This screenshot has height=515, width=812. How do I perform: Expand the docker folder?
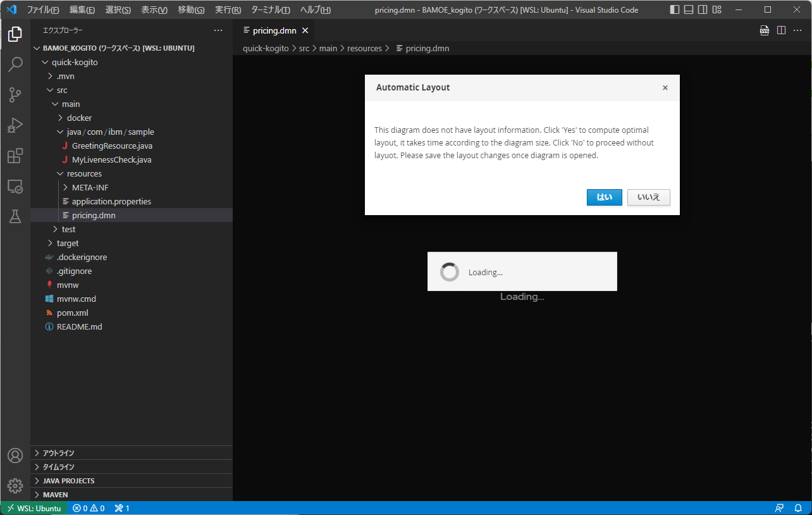pos(132,118)
